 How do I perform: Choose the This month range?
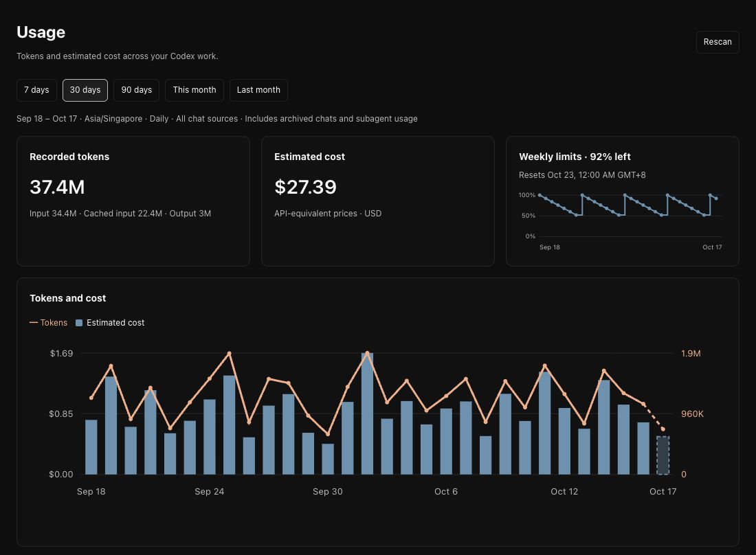(x=194, y=90)
